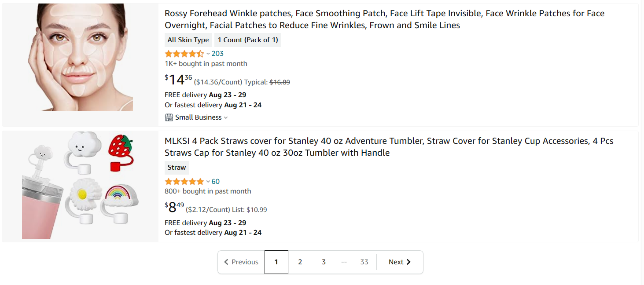
Task: Select the Straw variant option
Action: [x=177, y=168]
